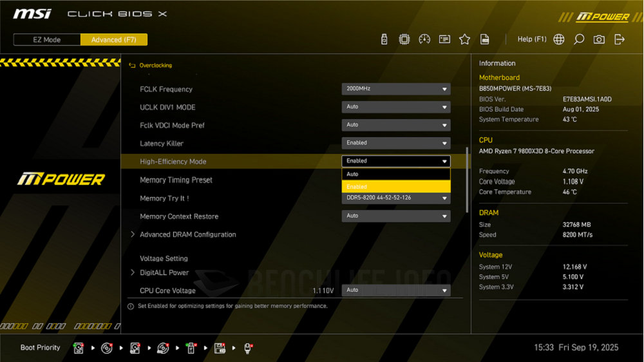Open Latency Killer dropdown
The width and height of the screenshot is (644, 362).
396,143
